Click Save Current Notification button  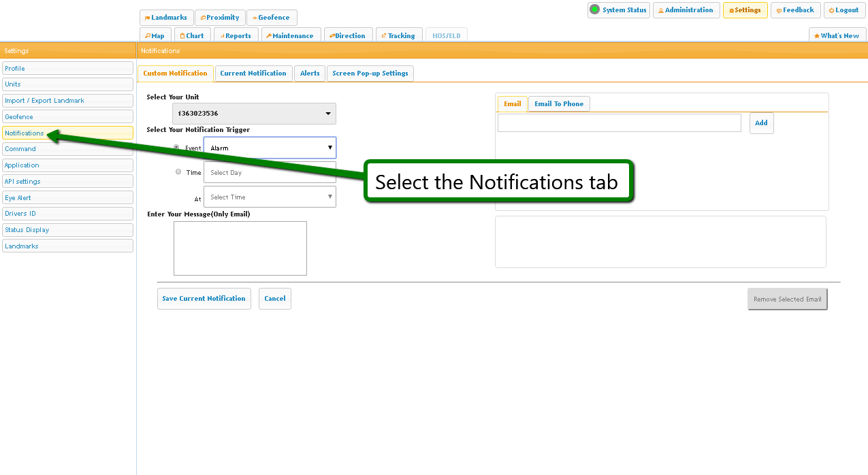pyautogui.click(x=204, y=299)
